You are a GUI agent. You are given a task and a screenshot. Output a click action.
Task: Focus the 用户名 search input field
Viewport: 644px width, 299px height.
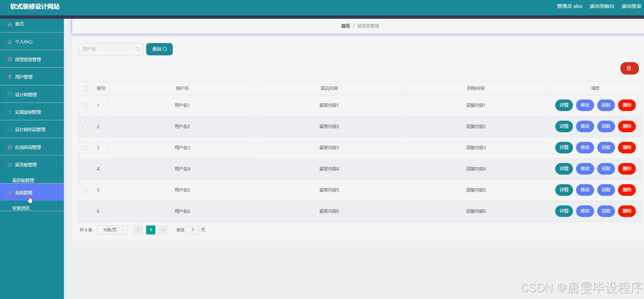110,49
